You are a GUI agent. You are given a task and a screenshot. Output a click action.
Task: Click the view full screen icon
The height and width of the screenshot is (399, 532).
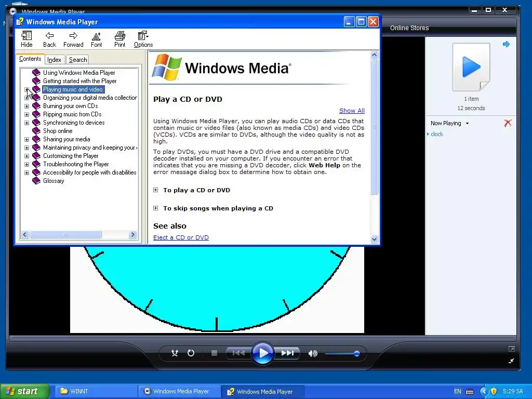tap(511, 349)
